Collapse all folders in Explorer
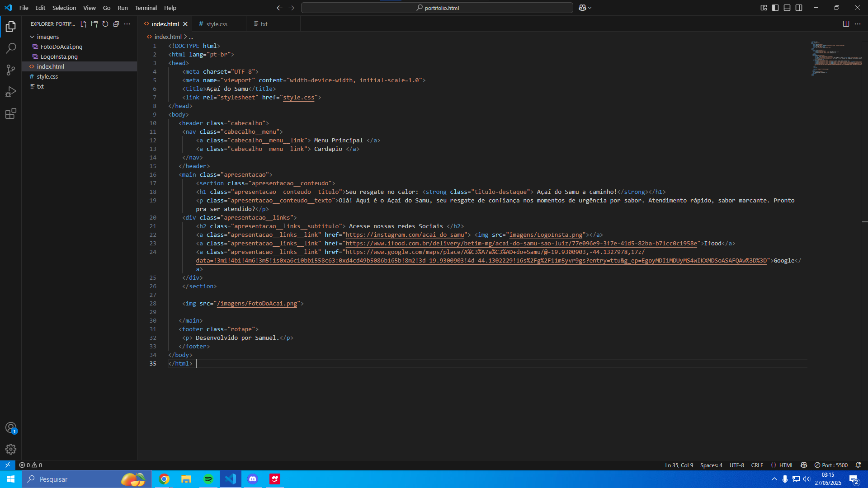Viewport: 868px width, 488px height. point(116,24)
